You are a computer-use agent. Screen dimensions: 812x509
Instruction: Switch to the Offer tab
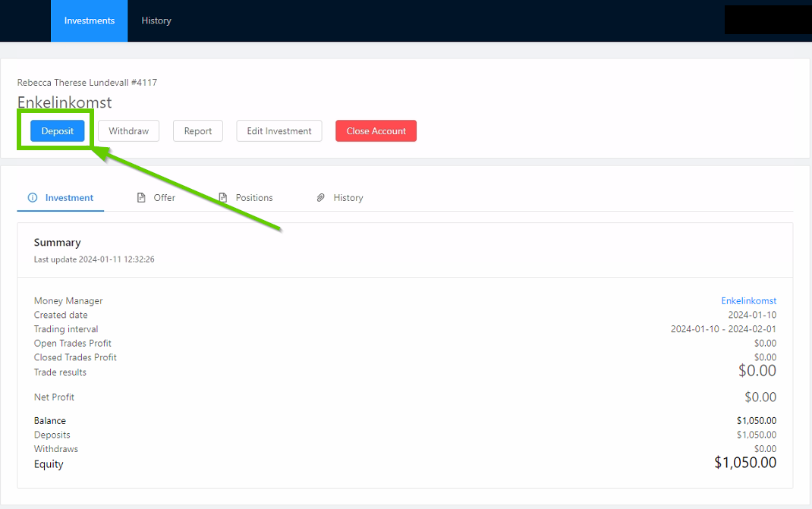tap(164, 198)
